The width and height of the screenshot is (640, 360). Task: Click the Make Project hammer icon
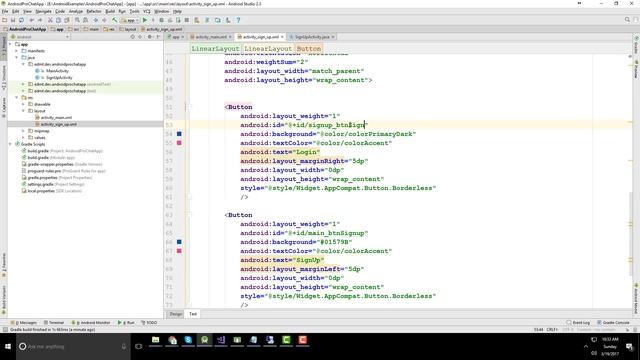[115, 20]
